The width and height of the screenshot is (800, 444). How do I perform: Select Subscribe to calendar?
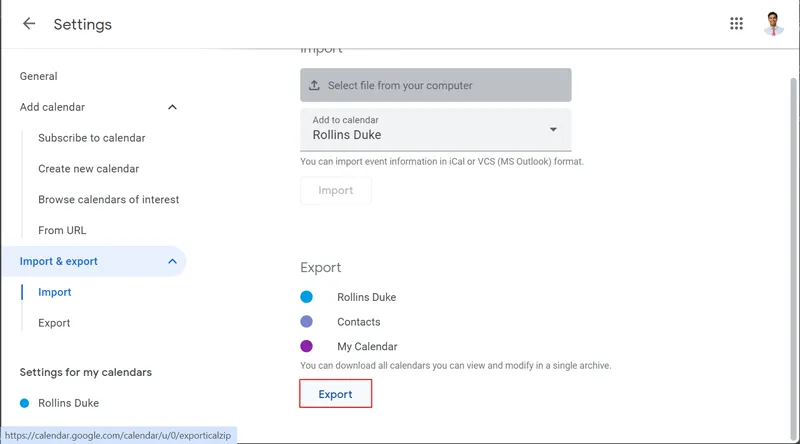pos(92,138)
